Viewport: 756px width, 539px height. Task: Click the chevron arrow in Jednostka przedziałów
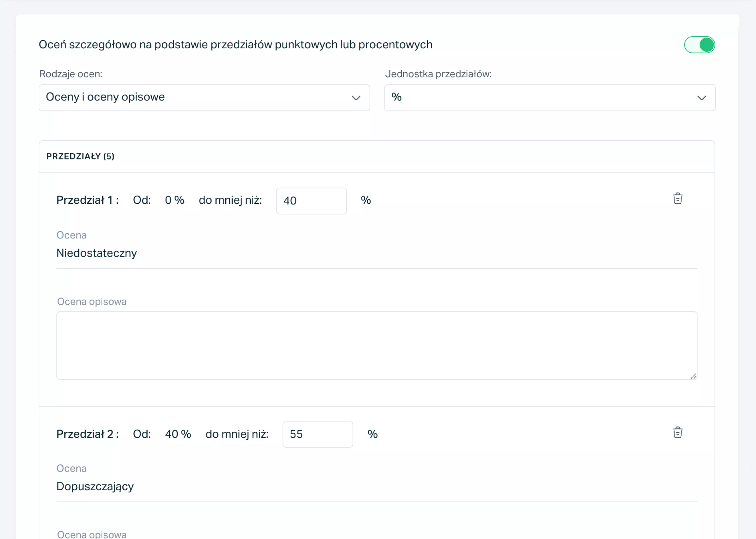[702, 98]
